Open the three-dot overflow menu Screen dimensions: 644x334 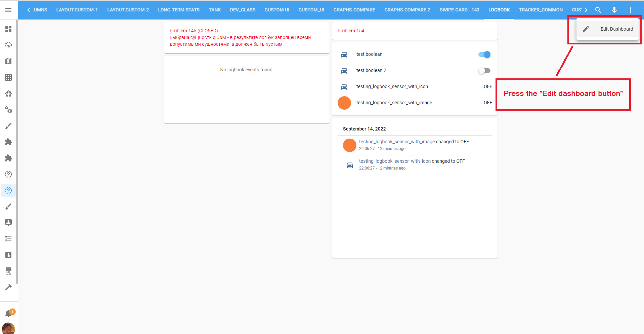630,10
